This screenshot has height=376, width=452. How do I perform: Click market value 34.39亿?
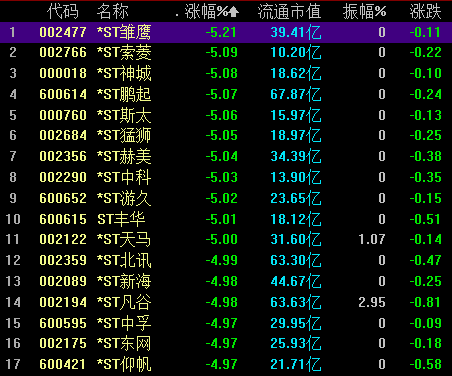[x=296, y=156]
